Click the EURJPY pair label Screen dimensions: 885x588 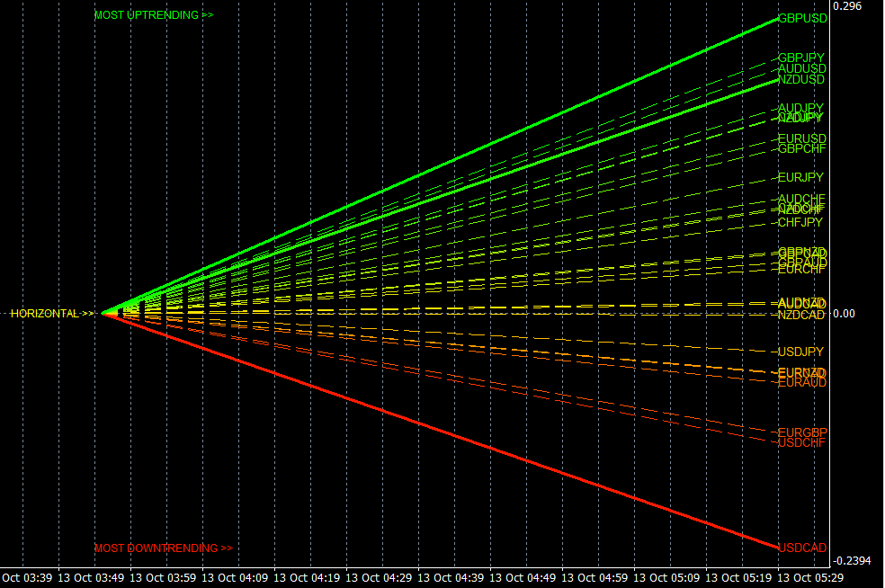point(800,177)
